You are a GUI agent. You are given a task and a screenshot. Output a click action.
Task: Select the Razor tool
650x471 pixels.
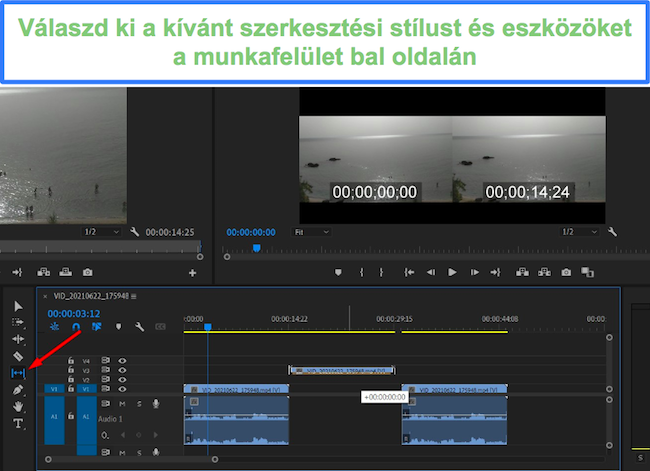coord(18,356)
